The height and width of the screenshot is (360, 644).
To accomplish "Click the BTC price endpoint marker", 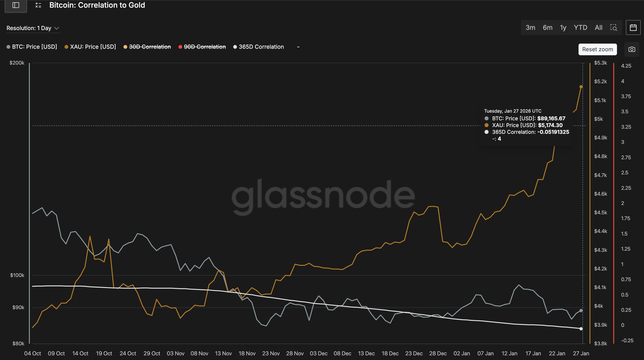I will pos(581,311).
